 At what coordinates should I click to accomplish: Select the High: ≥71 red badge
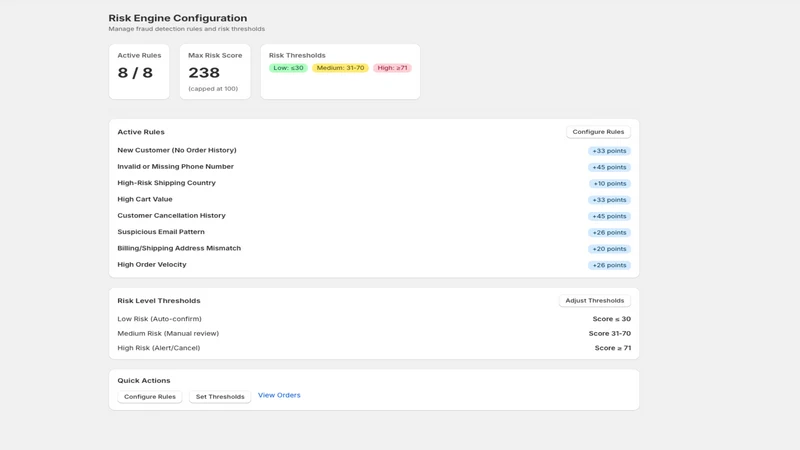coord(392,68)
